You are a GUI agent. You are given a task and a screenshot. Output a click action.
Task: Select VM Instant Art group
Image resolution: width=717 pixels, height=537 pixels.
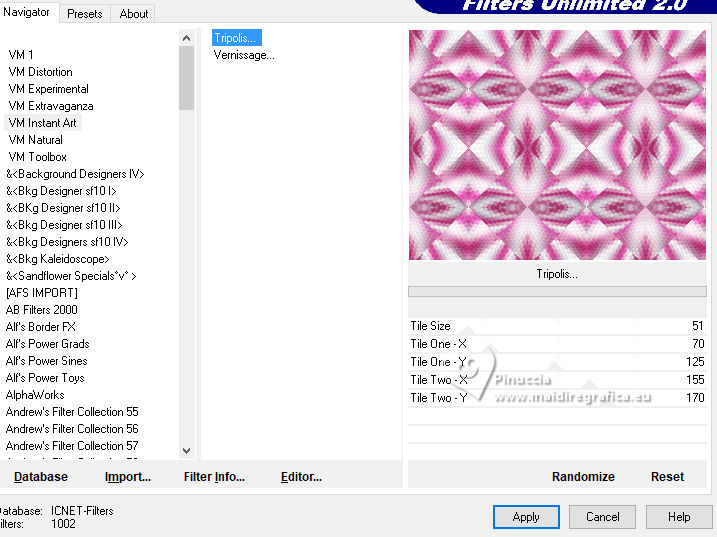pos(42,123)
